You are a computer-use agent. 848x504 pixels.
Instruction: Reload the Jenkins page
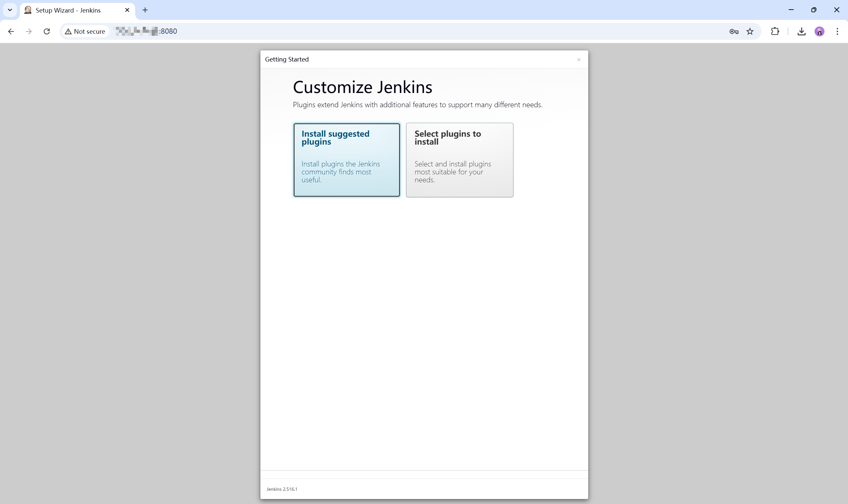point(47,31)
